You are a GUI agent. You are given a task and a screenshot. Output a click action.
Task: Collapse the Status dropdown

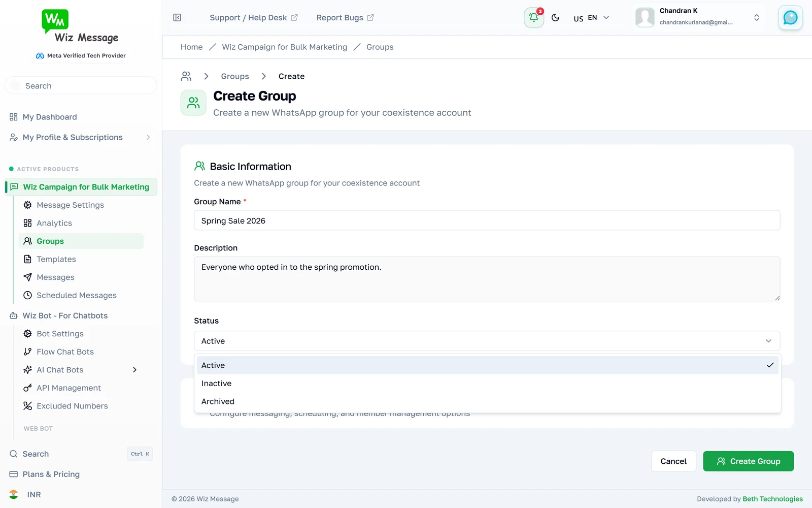click(487, 341)
